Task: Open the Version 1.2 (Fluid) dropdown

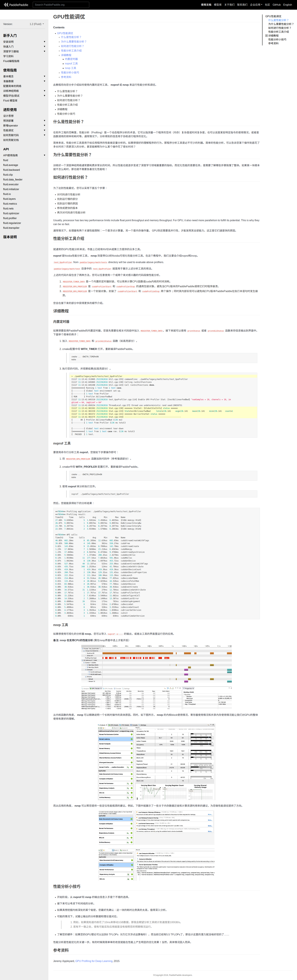Action: (37, 24)
